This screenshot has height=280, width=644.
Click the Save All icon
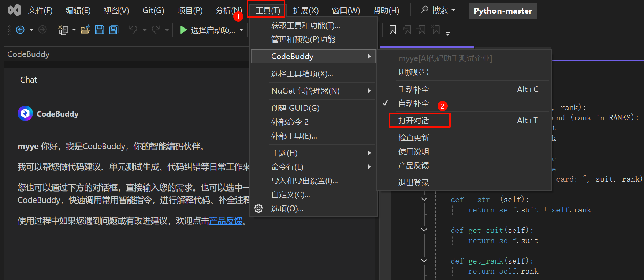coord(114,30)
